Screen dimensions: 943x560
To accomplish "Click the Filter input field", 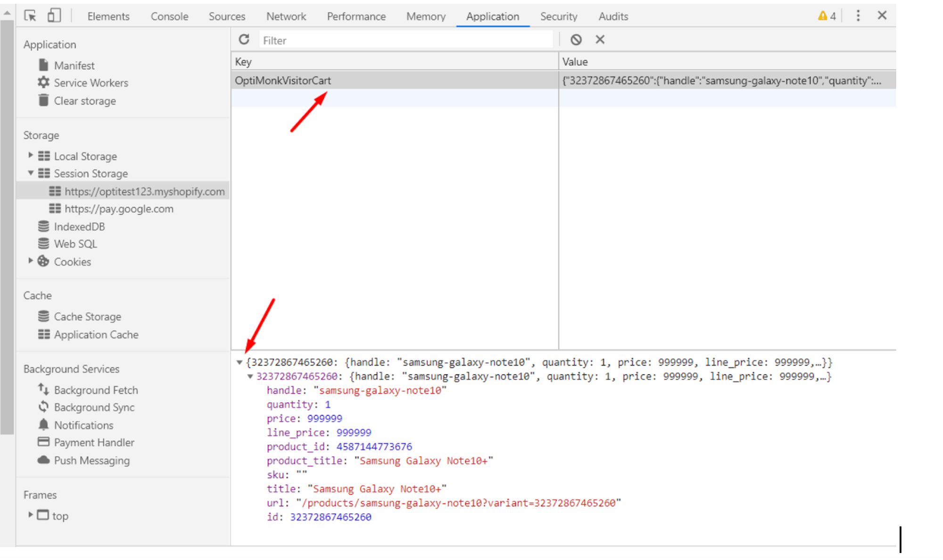I will (x=406, y=40).
